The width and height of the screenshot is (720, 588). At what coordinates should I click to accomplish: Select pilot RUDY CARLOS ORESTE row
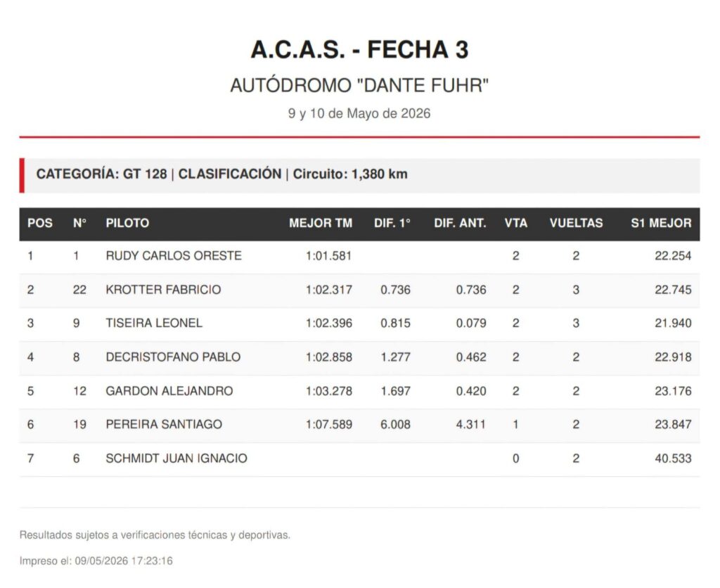pyautogui.click(x=359, y=256)
